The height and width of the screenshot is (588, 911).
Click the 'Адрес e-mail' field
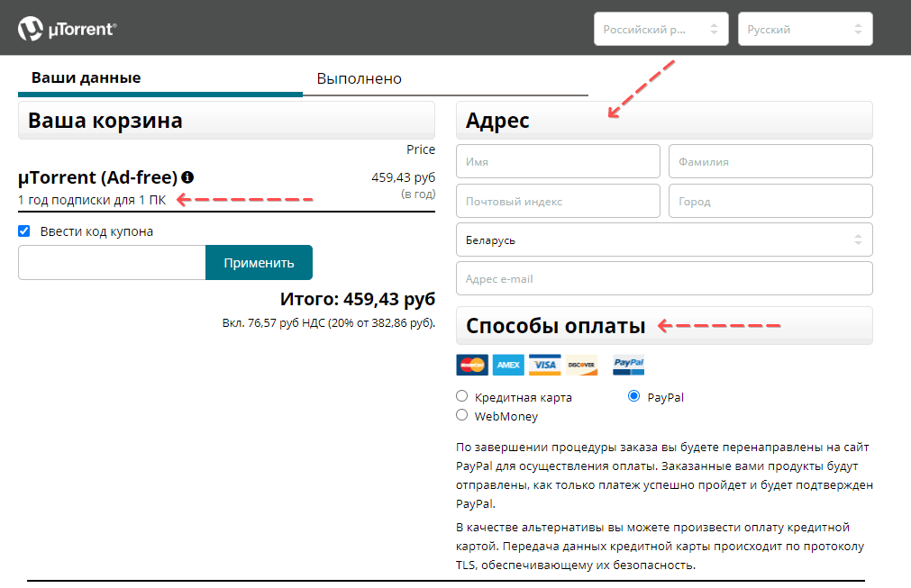pyautogui.click(x=664, y=278)
